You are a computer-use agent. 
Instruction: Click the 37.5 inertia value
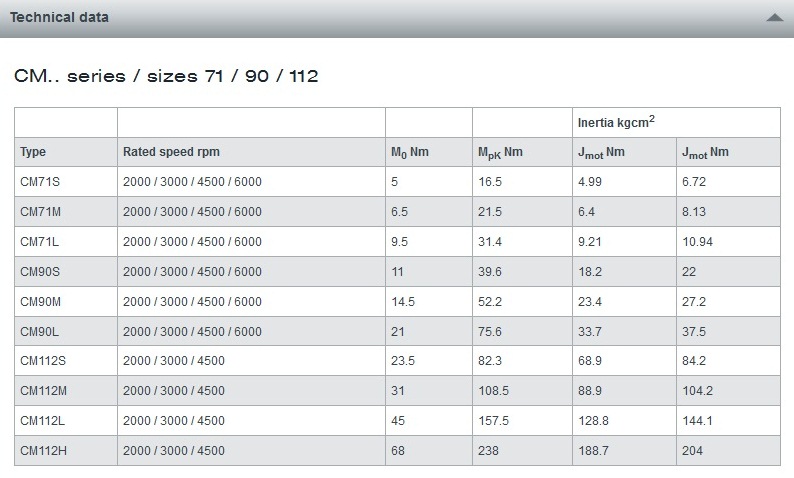pyautogui.click(x=694, y=332)
